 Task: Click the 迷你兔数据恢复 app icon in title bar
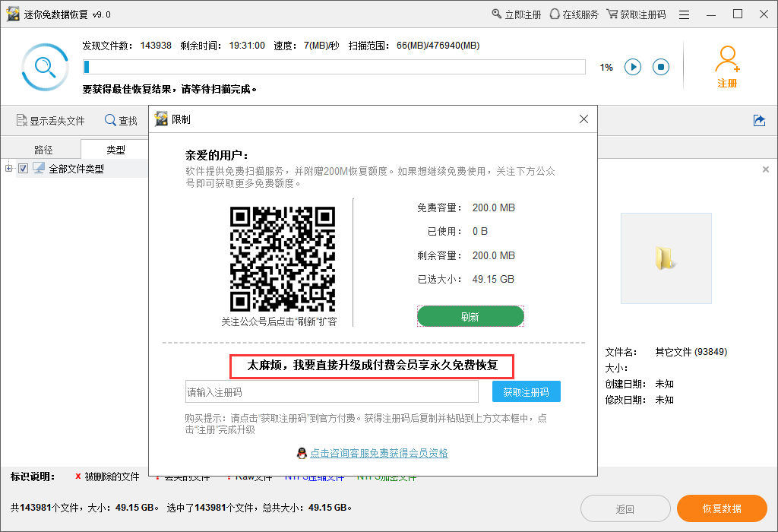click(x=14, y=14)
